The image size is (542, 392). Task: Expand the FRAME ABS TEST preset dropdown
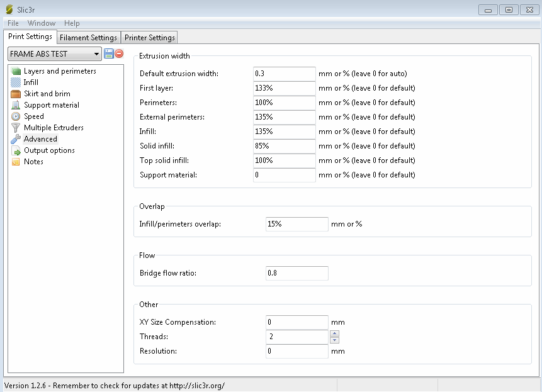(96, 54)
